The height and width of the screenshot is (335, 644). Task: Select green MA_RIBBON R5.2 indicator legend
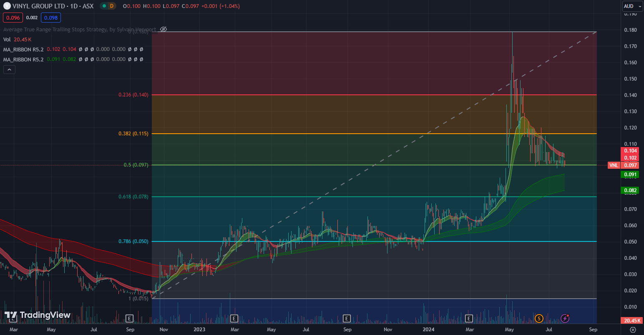pos(23,59)
